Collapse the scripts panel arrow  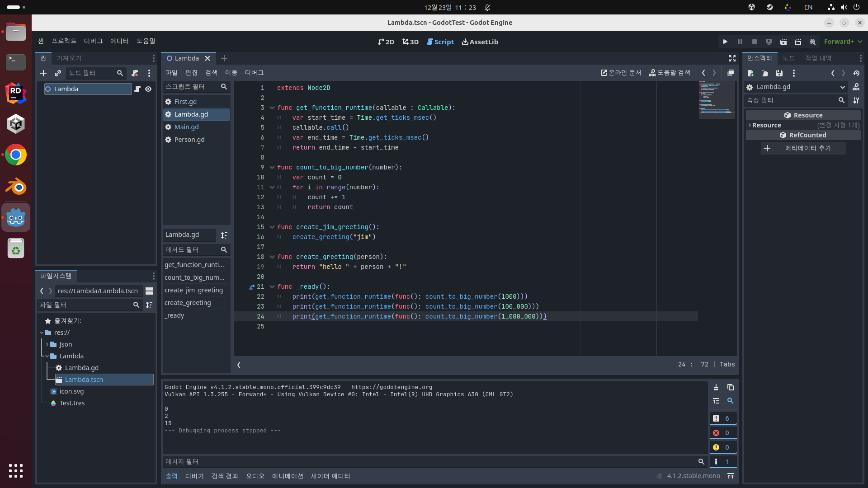click(239, 365)
